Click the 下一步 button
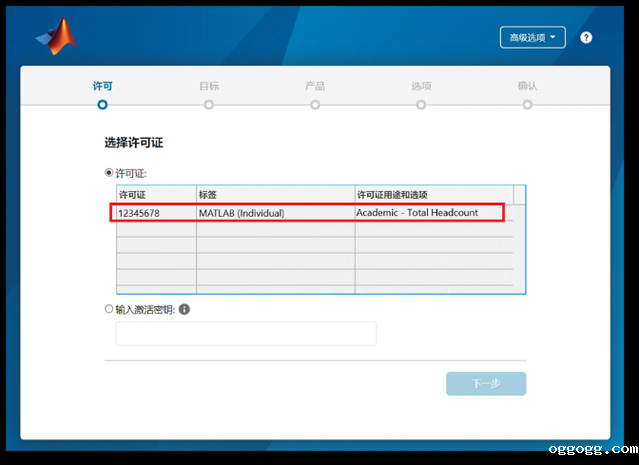 point(486,383)
